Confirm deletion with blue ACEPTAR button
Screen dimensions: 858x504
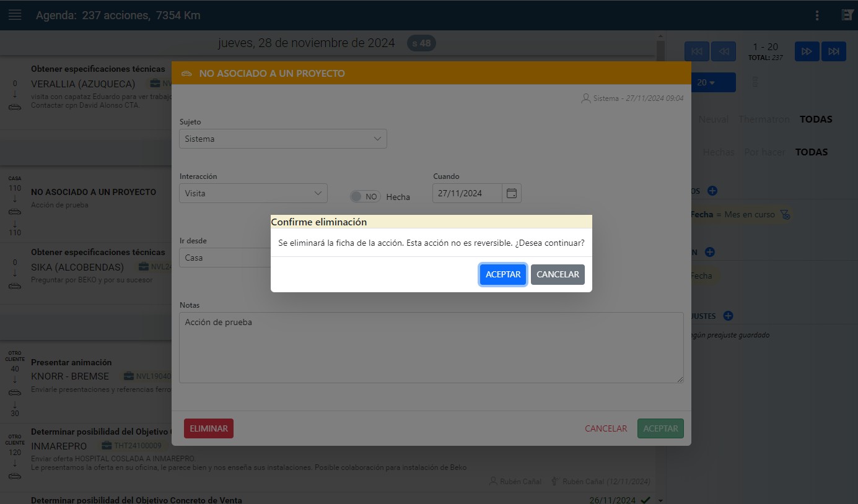(x=502, y=274)
